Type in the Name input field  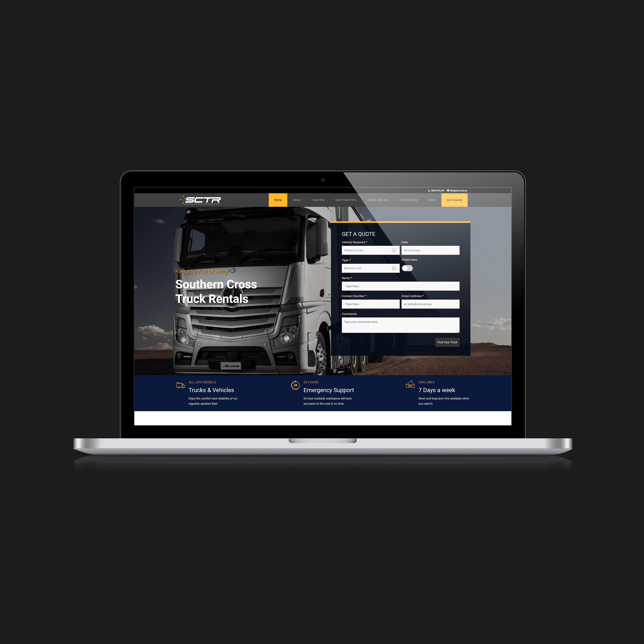coord(402,286)
